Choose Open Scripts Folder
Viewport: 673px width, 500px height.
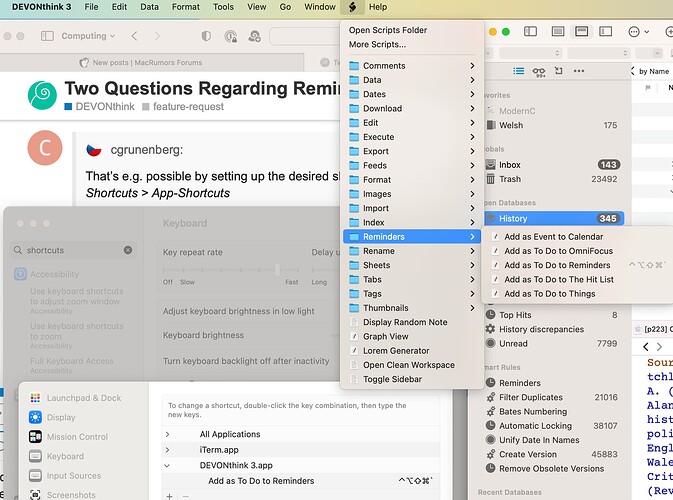pyautogui.click(x=388, y=30)
